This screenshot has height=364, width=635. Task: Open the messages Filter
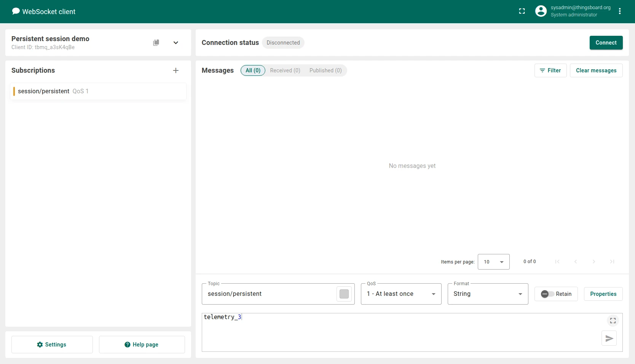tap(550, 70)
